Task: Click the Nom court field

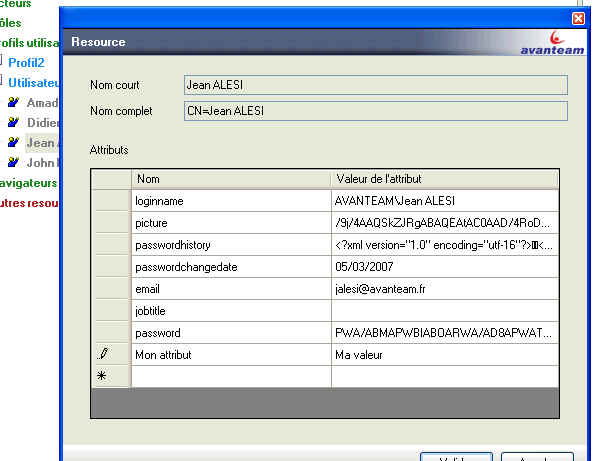Action: (x=375, y=85)
